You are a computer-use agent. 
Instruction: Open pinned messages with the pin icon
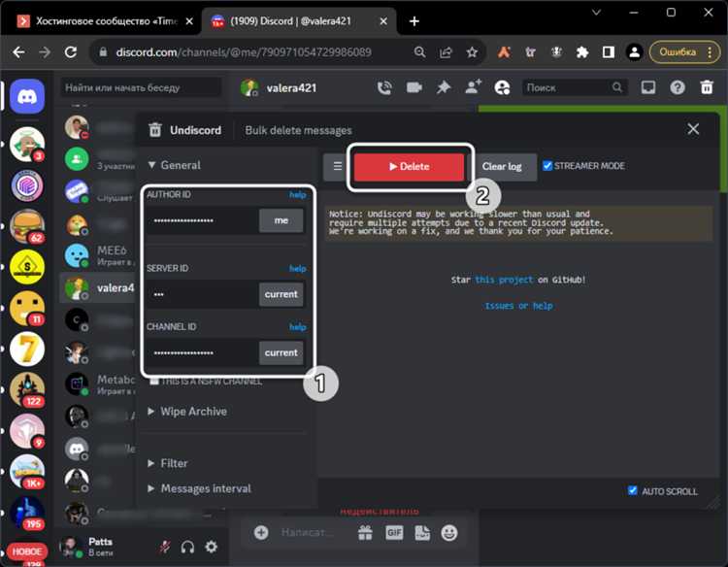[444, 87]
